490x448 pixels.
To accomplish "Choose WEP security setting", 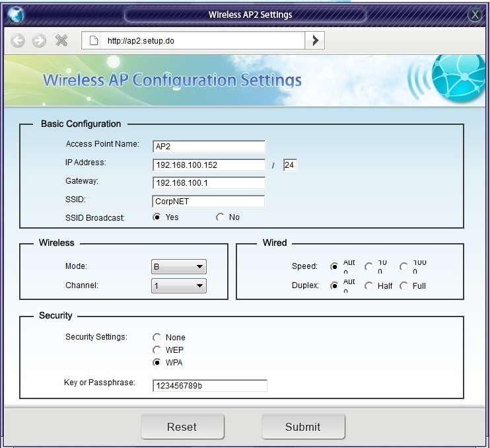I will click(x=157, y=350).
